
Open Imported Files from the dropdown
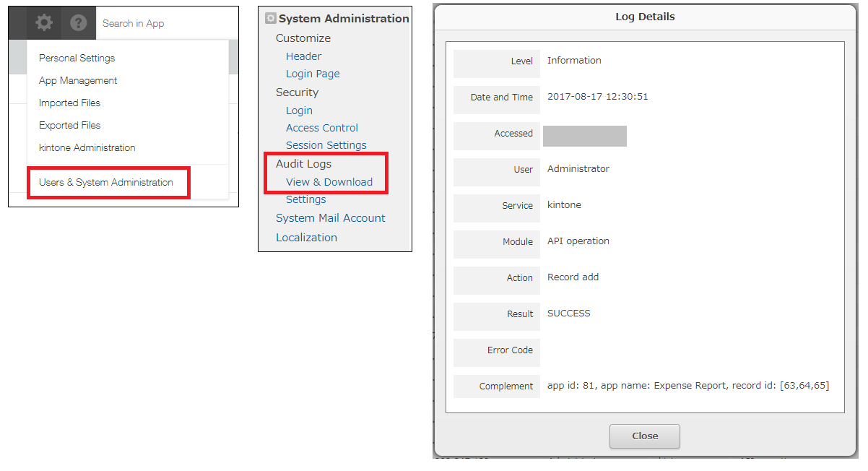(69, 103)
